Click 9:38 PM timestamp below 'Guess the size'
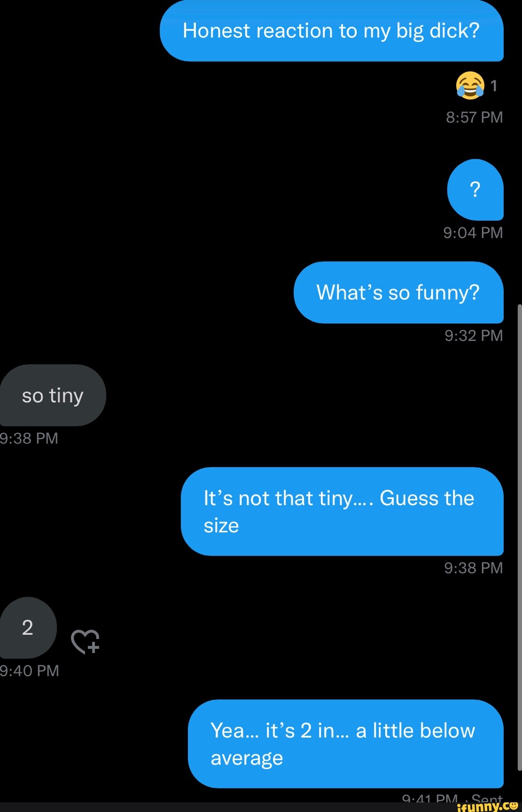 point(474,568)
